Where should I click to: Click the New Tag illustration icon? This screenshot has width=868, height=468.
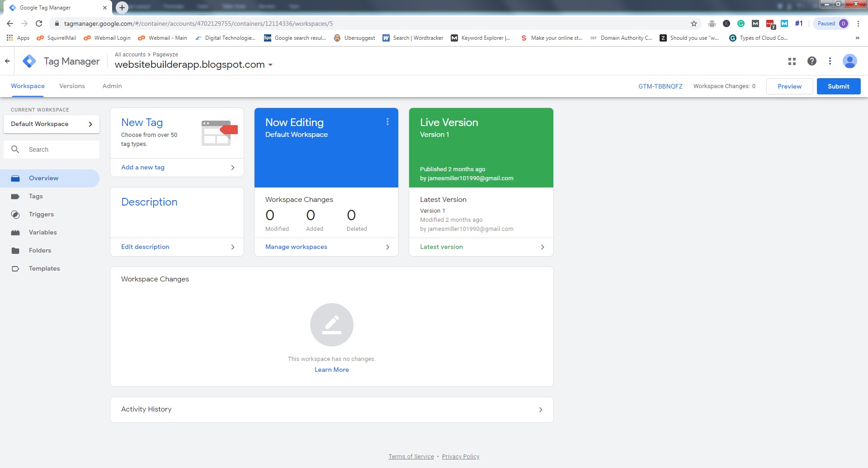click(219, 133)
